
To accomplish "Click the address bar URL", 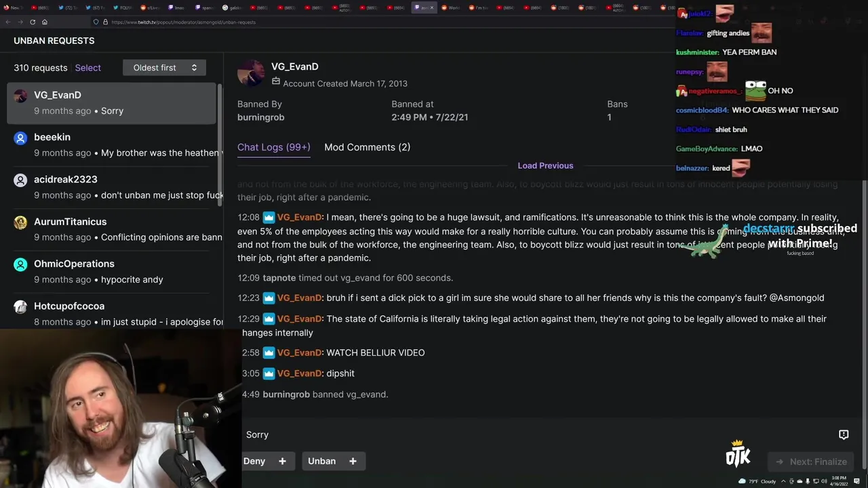I will point(183,22).
